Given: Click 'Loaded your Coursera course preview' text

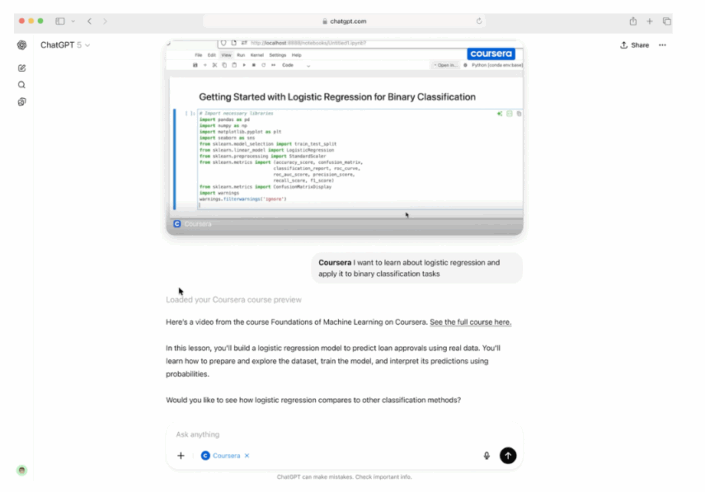Looking at the screenshot, I should [233, 300].
